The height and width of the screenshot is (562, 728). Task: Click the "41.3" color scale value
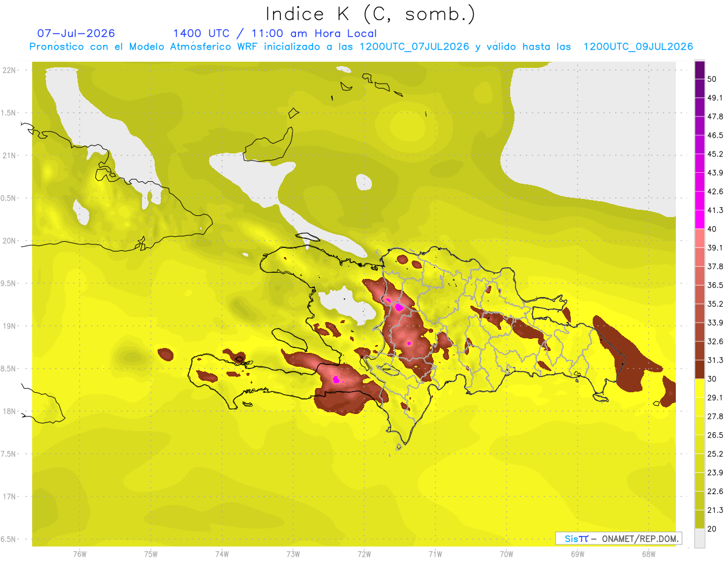pos(715,210)
